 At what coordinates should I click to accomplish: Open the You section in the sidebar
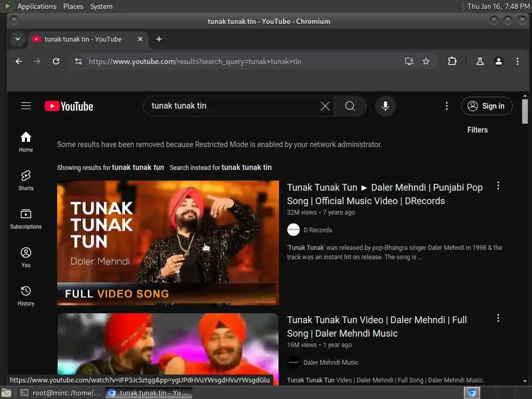[x=26, y=257]
